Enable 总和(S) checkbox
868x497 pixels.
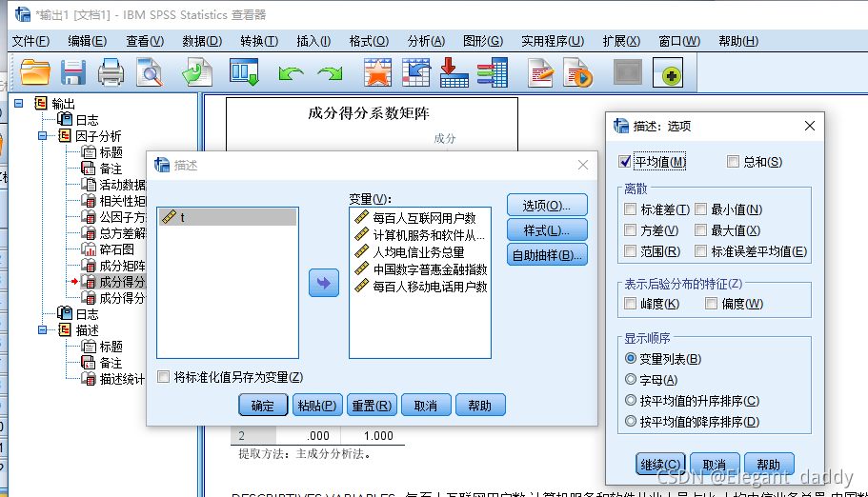[733, 162]
